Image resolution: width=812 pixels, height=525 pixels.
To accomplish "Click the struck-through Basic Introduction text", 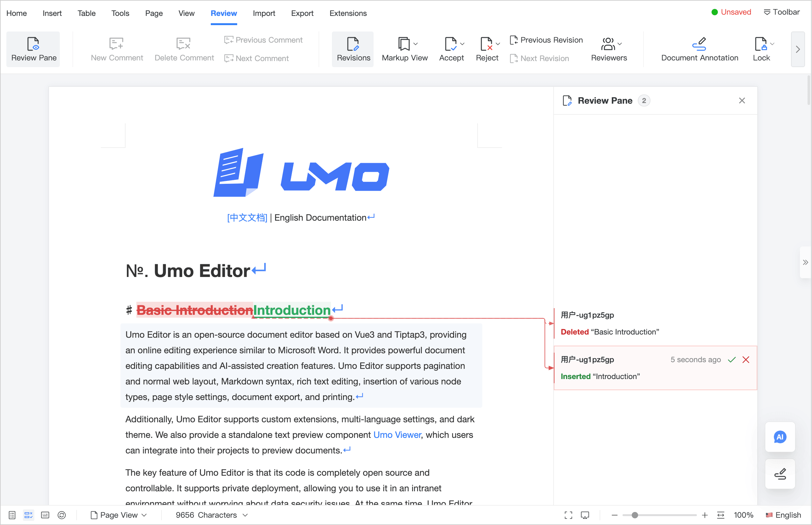I will [x=195, y=310].
